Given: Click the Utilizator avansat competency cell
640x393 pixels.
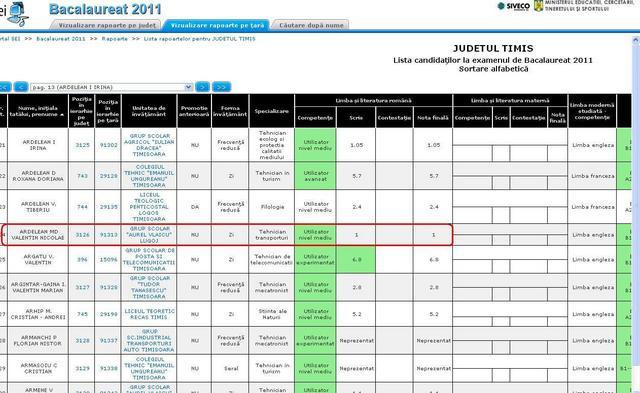Looking at the screenshot, I should click(315, 176).
